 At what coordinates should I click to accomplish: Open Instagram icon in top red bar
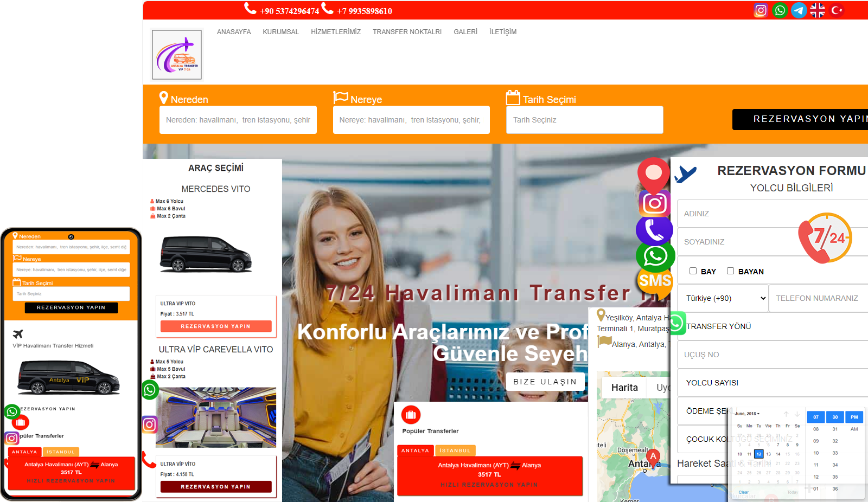pos(761,10)
